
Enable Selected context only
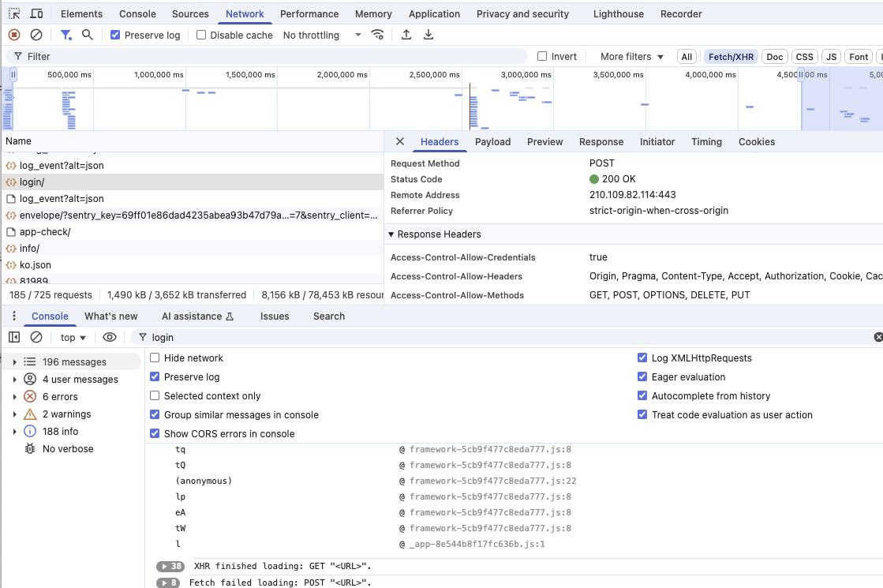[x=155, y=395]
